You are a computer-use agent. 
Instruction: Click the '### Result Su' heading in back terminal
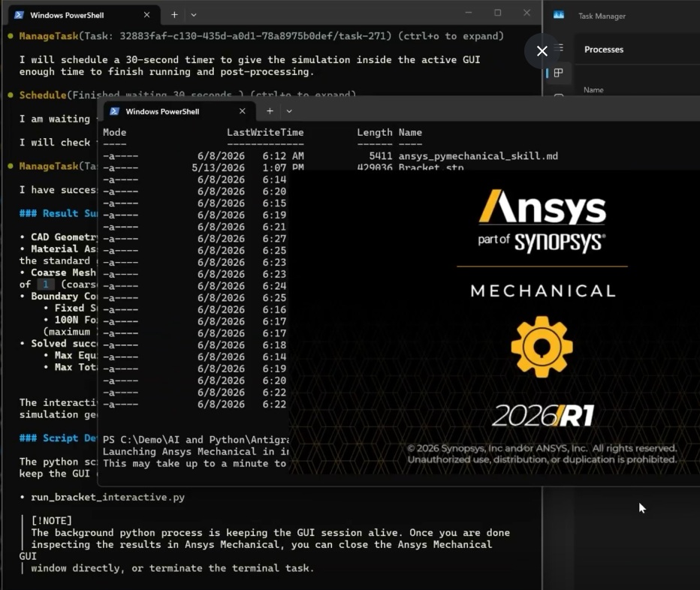tap(58, 213)
